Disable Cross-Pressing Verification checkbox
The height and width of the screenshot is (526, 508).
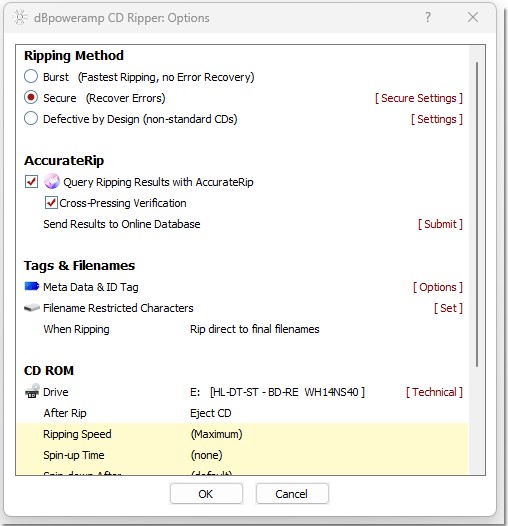coord(51,203)
